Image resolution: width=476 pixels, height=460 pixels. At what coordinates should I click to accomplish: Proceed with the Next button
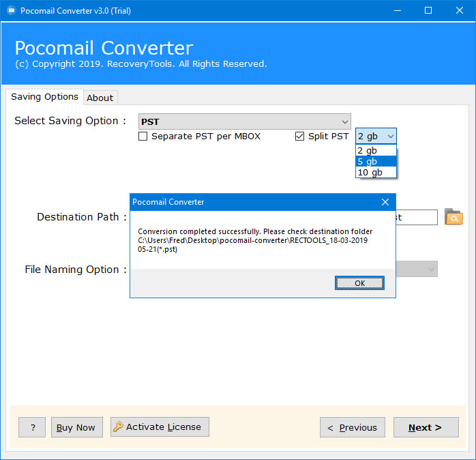pyautogui.click(x=426, y=427)
